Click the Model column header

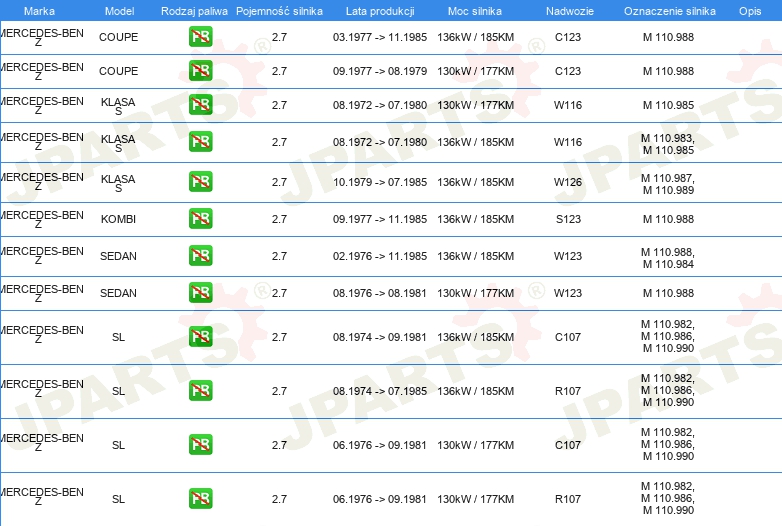click(119, 11)
